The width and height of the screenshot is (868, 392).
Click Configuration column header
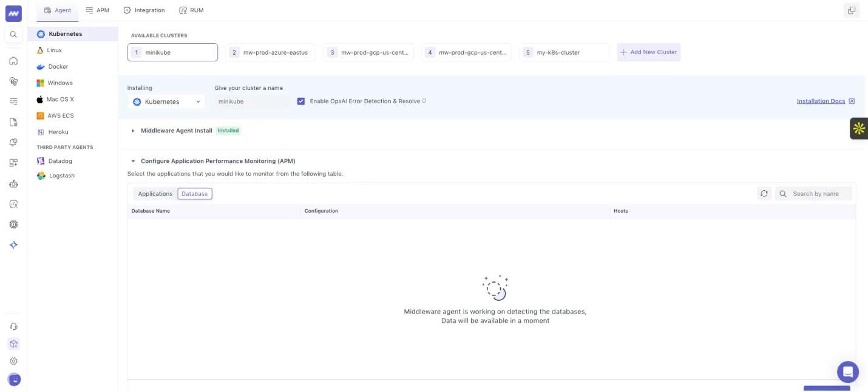tap(321, 211)
